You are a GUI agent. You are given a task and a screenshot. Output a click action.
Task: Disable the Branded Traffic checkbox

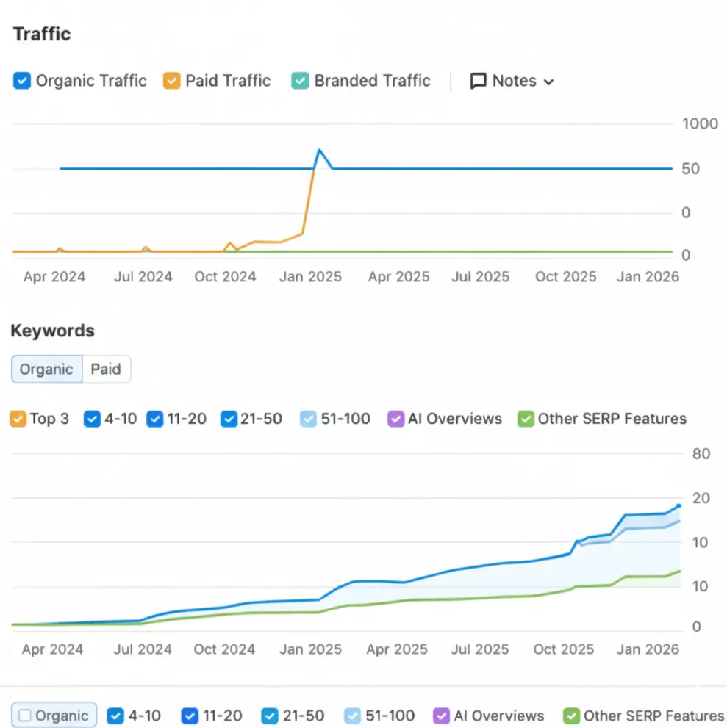click(x=300, y=81)
